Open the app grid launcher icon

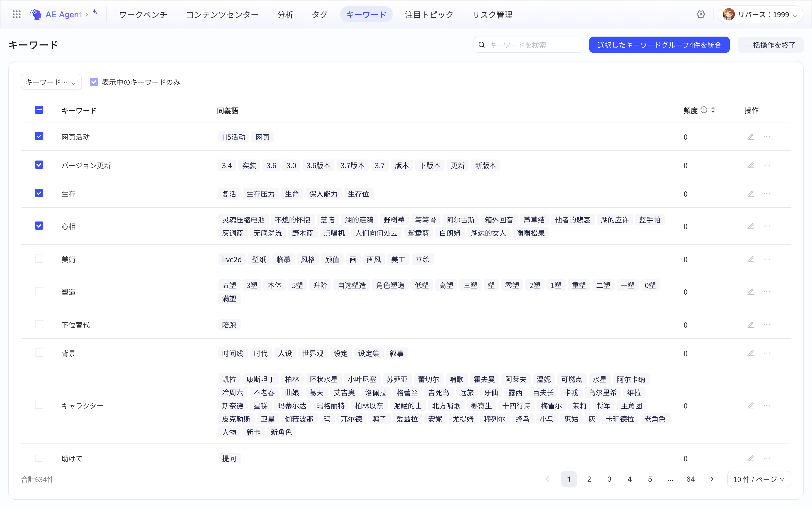(16, 14)
